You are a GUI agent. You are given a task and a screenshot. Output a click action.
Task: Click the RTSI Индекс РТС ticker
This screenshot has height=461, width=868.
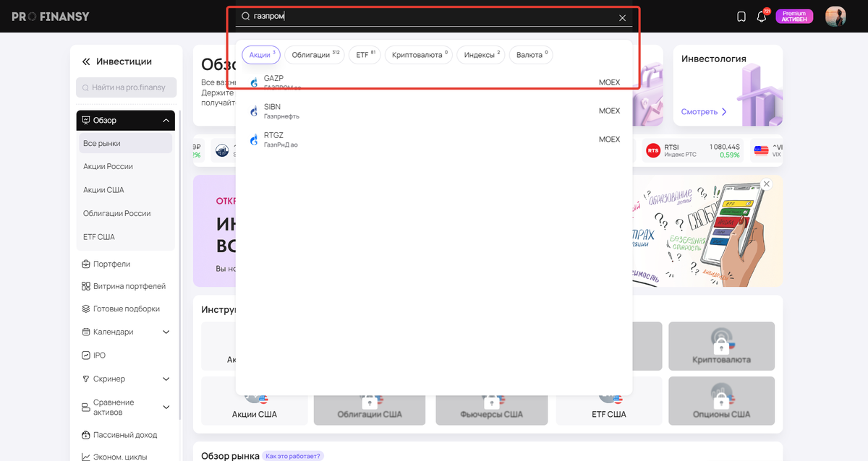692,150
